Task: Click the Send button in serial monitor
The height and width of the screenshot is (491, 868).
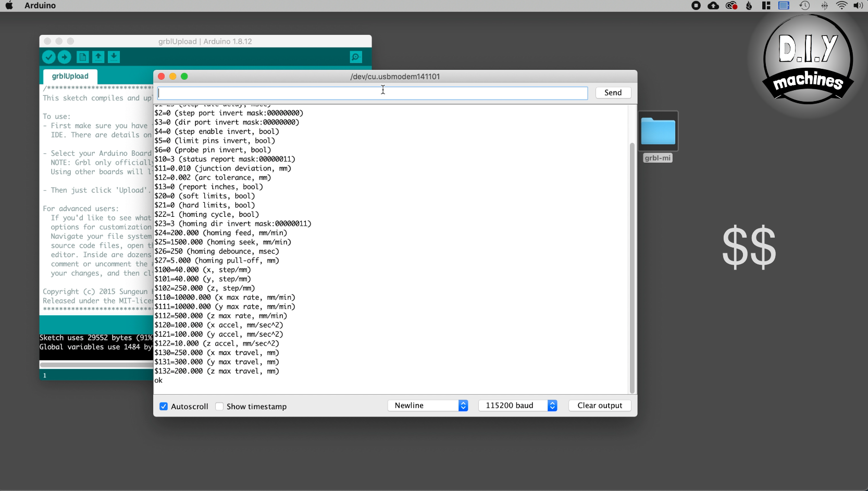Action: click(x=613, y=93)
